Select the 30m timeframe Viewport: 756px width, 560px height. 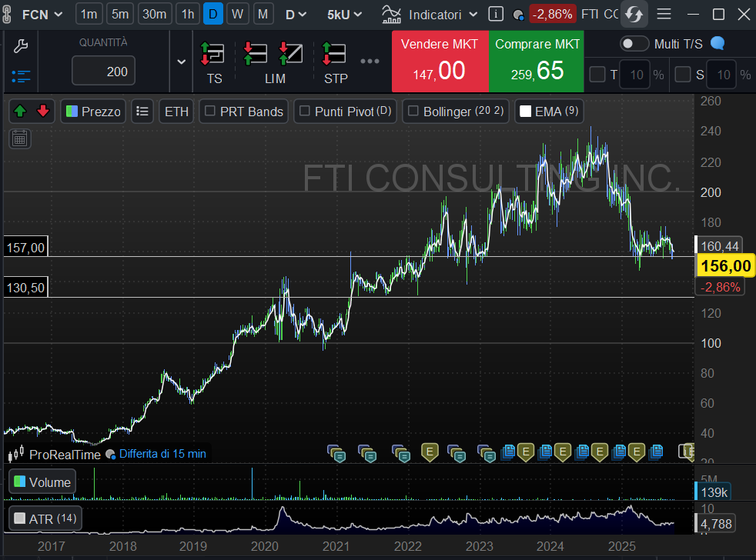[155, 14]
